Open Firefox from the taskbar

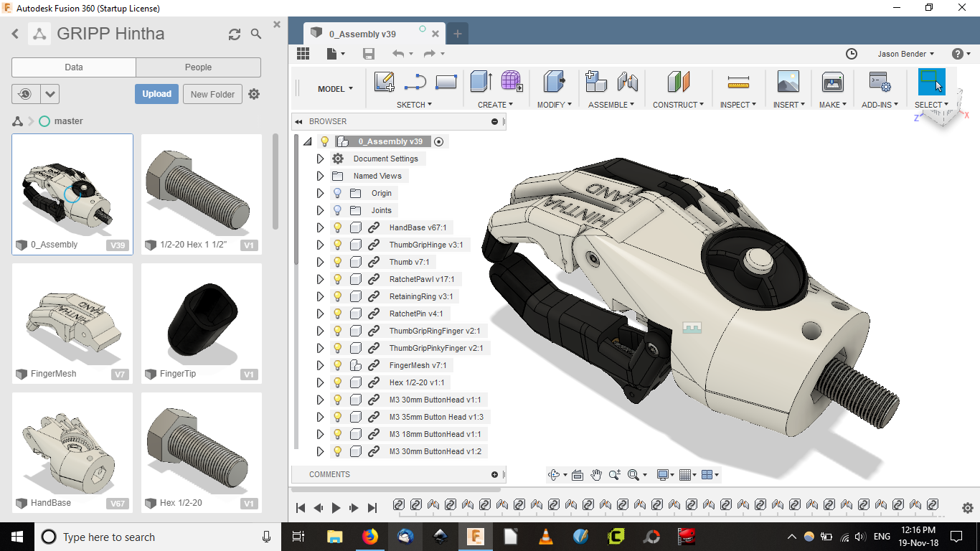pos(370,536)
